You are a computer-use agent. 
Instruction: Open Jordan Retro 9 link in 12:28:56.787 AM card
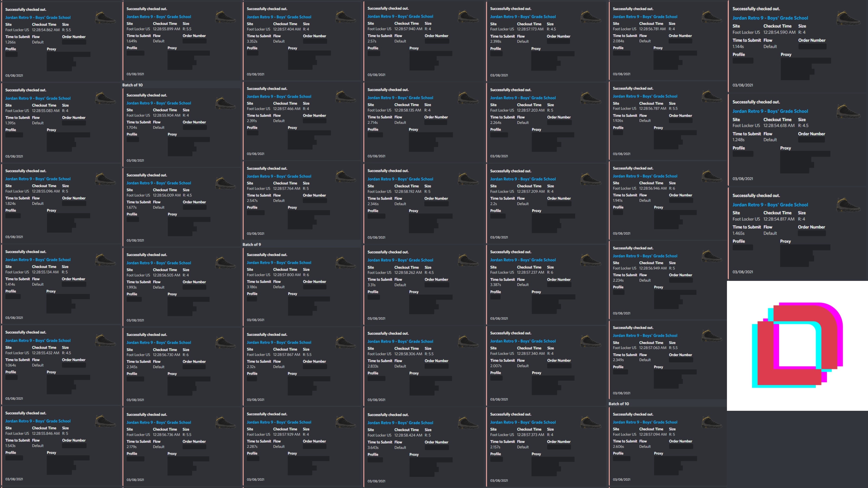click(645, 96)
